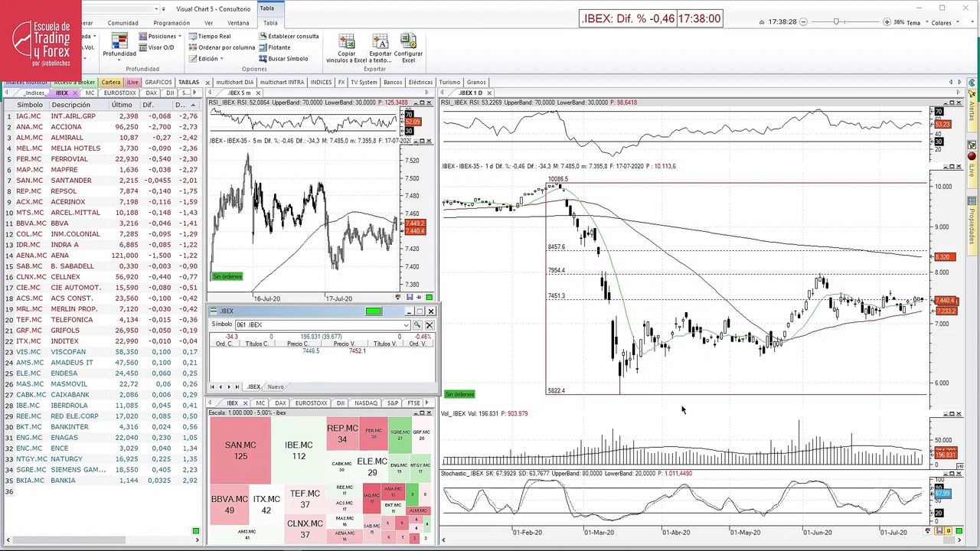Viewport: 980px width, 551px height.
Task: Open the Ventana menu
Action: (x=238, y=23)
